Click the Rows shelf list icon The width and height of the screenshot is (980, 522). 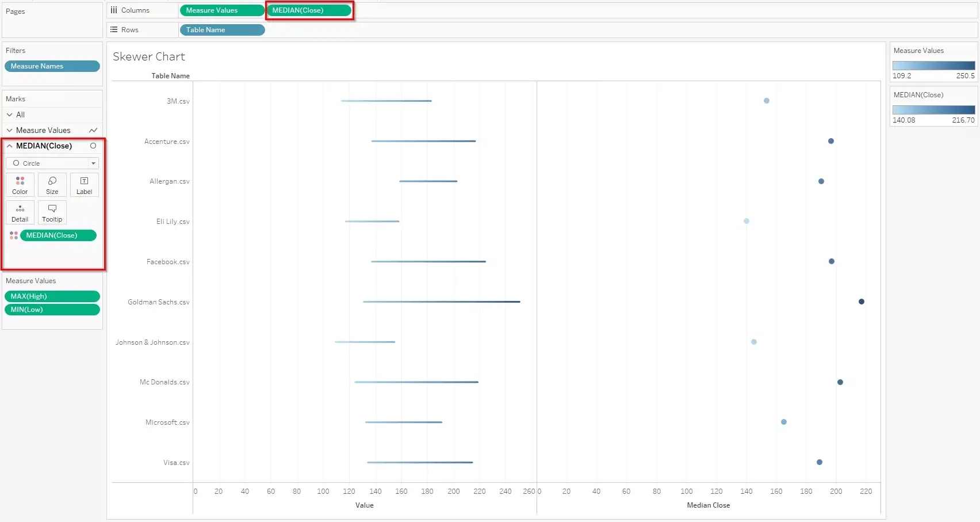114,29
